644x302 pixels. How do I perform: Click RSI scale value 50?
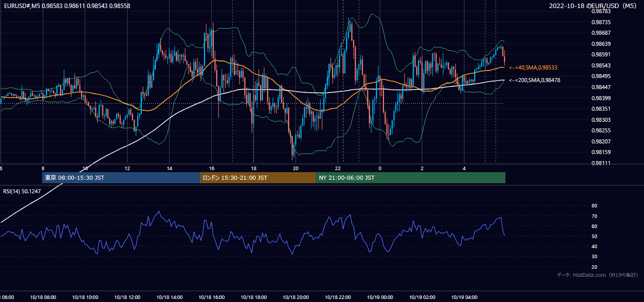pos(594,236)
